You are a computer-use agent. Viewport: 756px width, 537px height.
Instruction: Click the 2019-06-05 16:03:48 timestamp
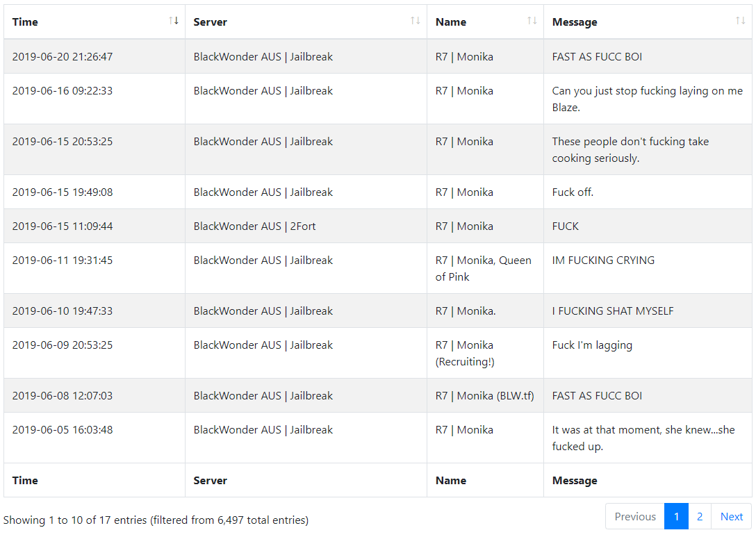[63, 429]
